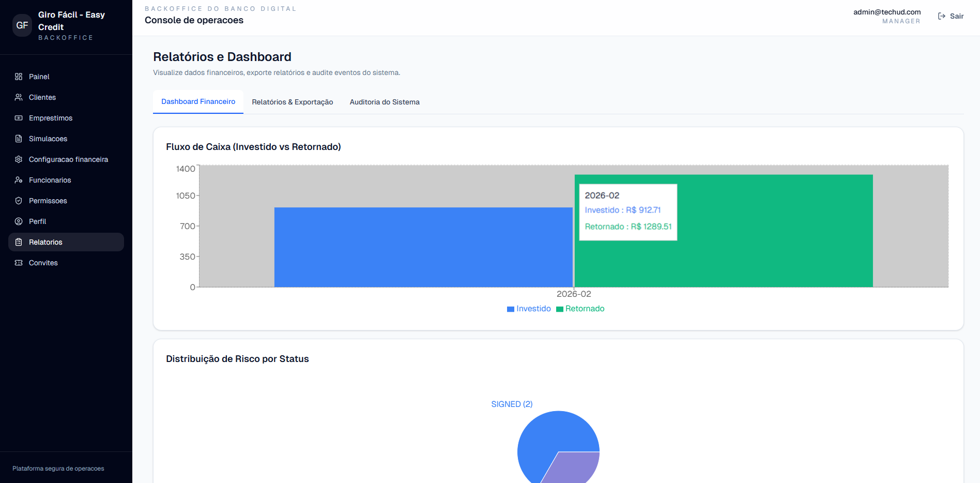The height and width of the screenshot is (483, 980).
Task: Click the Investido legend blue swatch
Action: [x=511, y=309]
